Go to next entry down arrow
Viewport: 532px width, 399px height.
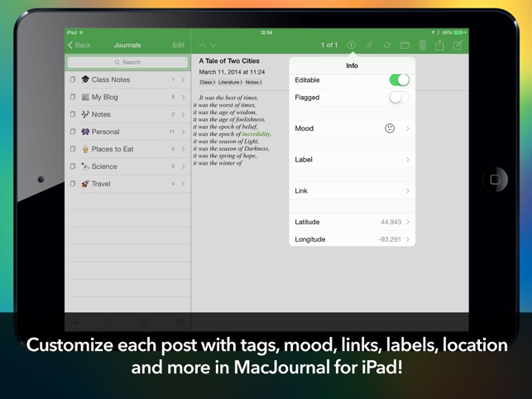[213, 45]
